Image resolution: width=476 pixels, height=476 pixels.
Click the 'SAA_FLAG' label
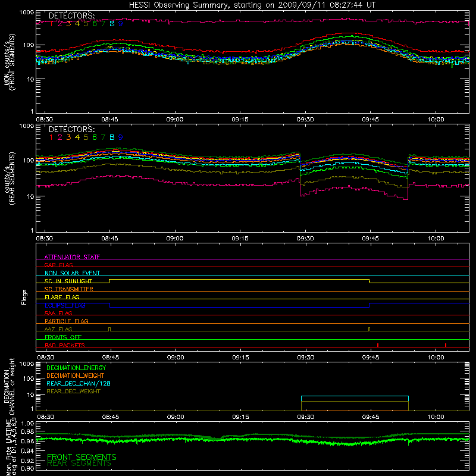coord(58,313)
